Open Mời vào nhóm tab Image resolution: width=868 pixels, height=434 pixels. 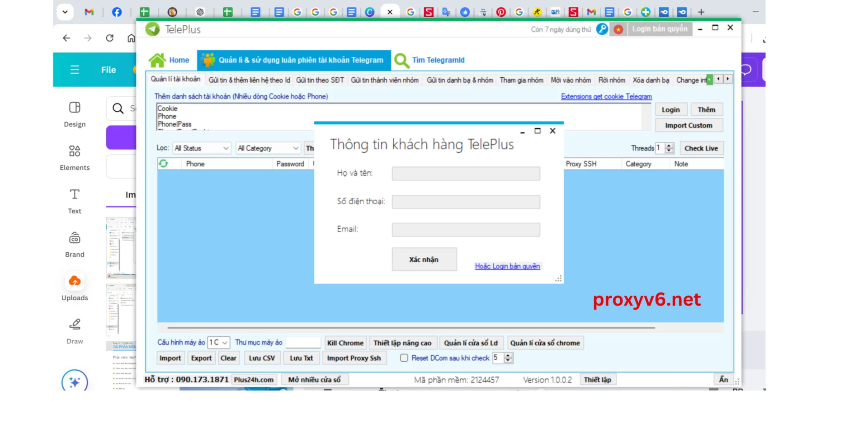571,80
